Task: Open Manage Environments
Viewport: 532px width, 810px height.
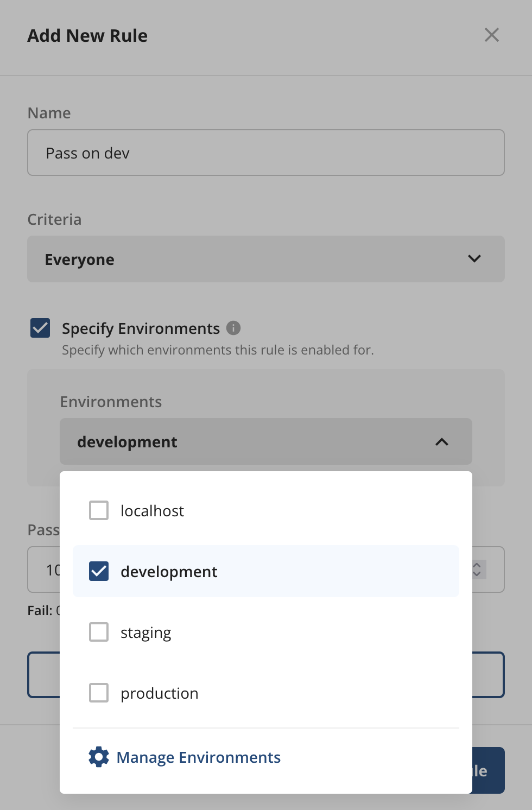Action: (198, 757)
